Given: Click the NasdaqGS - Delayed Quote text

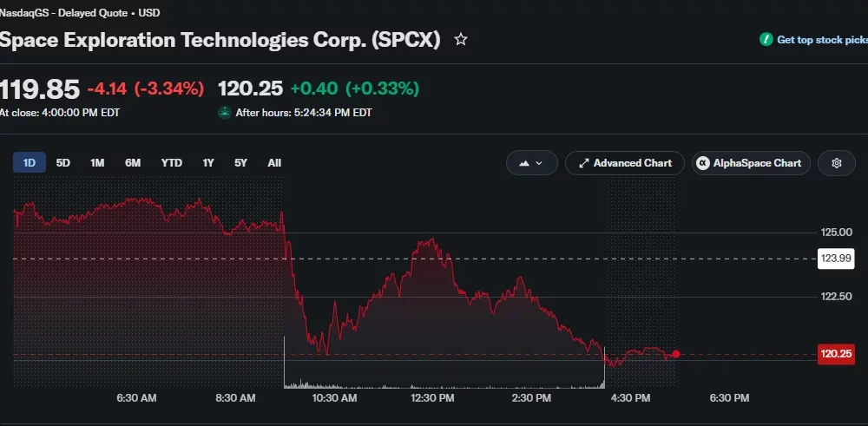Looking at the screenshot, I should 62,12.
